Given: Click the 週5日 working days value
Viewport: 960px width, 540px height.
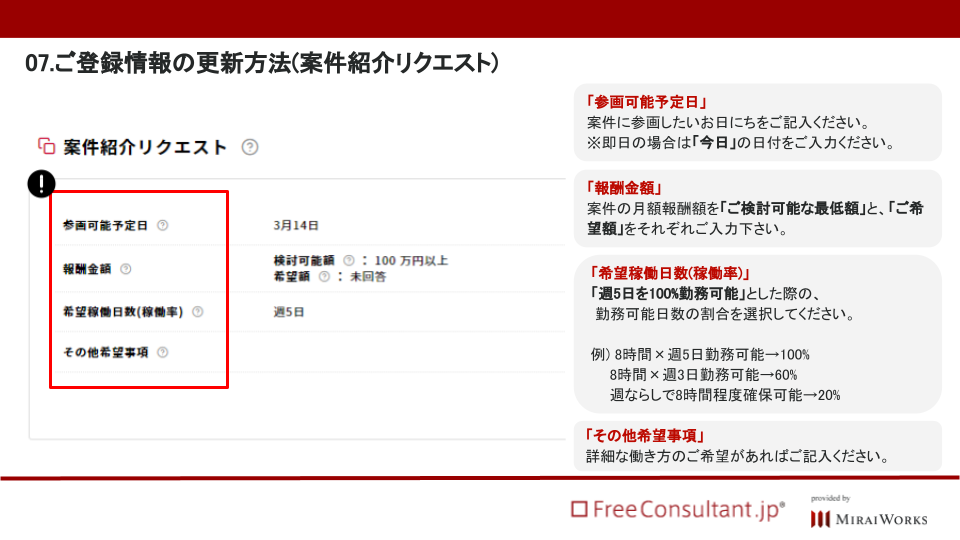Looking at the screenshot, I should (x=289, y=312).
